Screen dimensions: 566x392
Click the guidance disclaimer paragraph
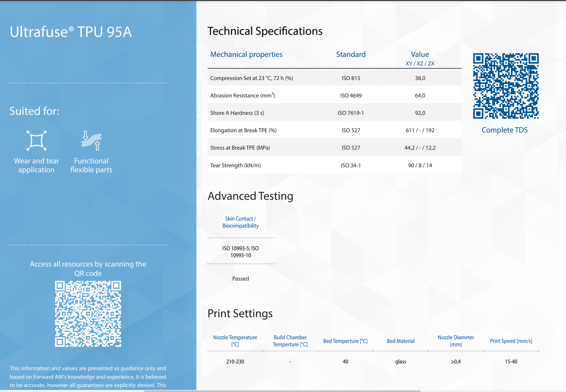pyautogui.click(x=88, y=377)
